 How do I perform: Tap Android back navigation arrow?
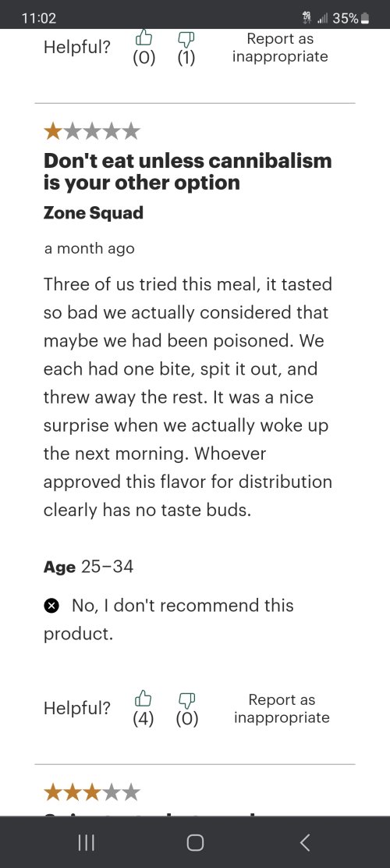305,842
